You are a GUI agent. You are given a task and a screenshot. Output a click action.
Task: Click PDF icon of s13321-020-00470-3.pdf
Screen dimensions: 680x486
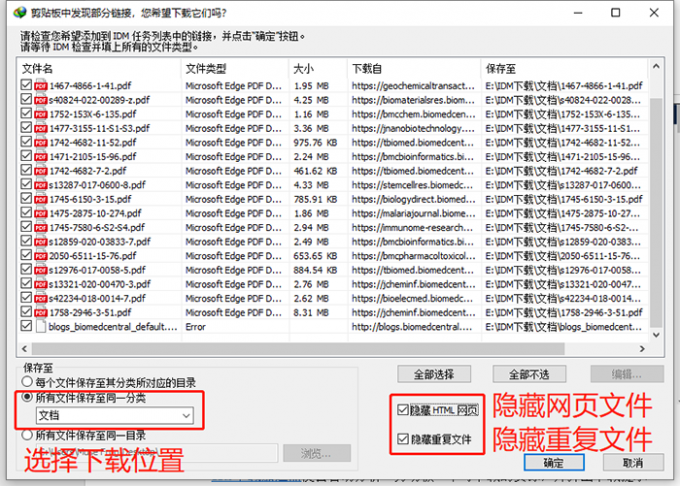point(41,284)
